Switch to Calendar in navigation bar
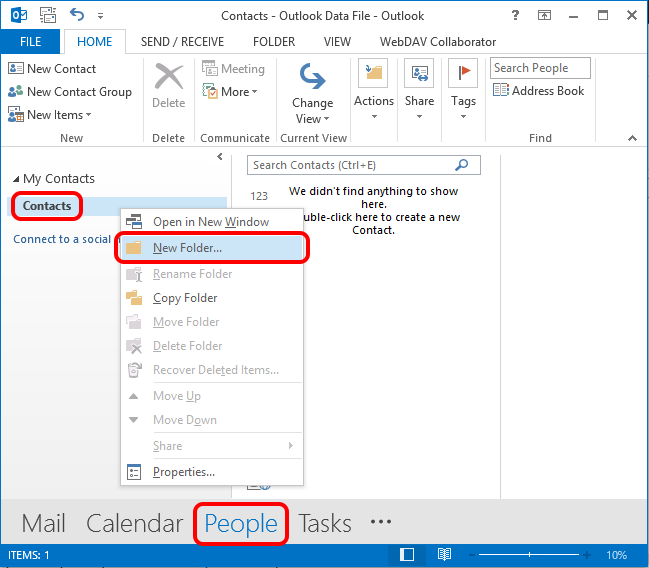 click(x=134, y=523)
